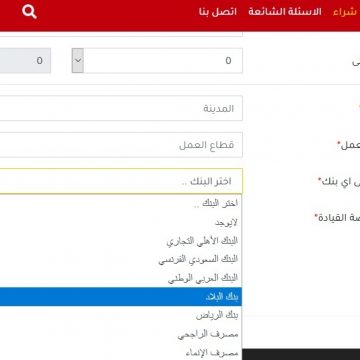Choose مصرف الراجحي from the list
This screenshot has height=360, width=360.
tap(121, 334)
